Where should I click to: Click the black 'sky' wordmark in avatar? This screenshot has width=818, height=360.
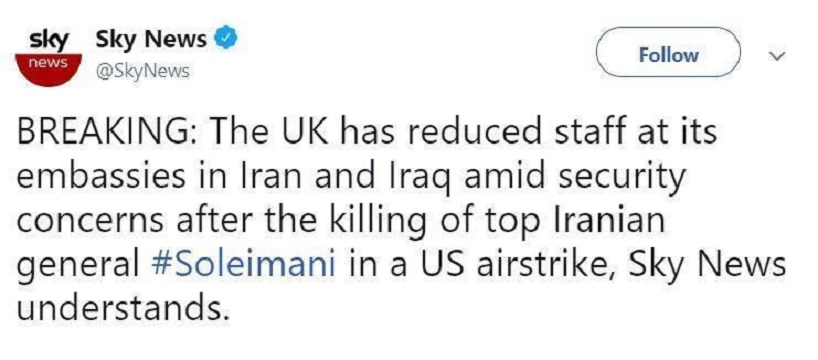[x=50, y=40]
